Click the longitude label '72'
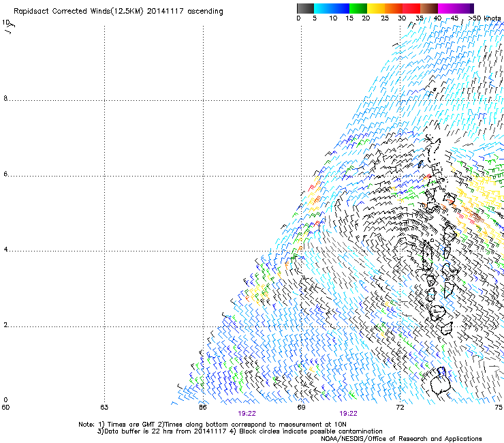The height and width of the screenshot is (443, 504). 400,408
